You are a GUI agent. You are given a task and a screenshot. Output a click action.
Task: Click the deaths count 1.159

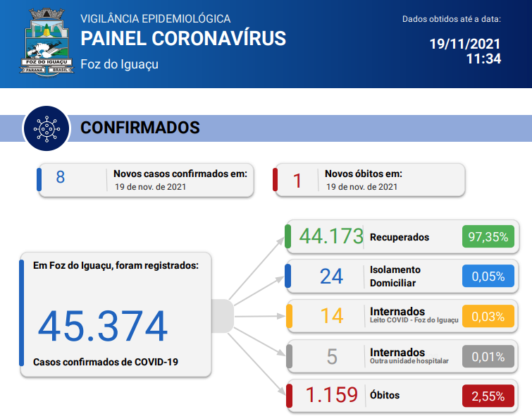click(x=331, y=394)
